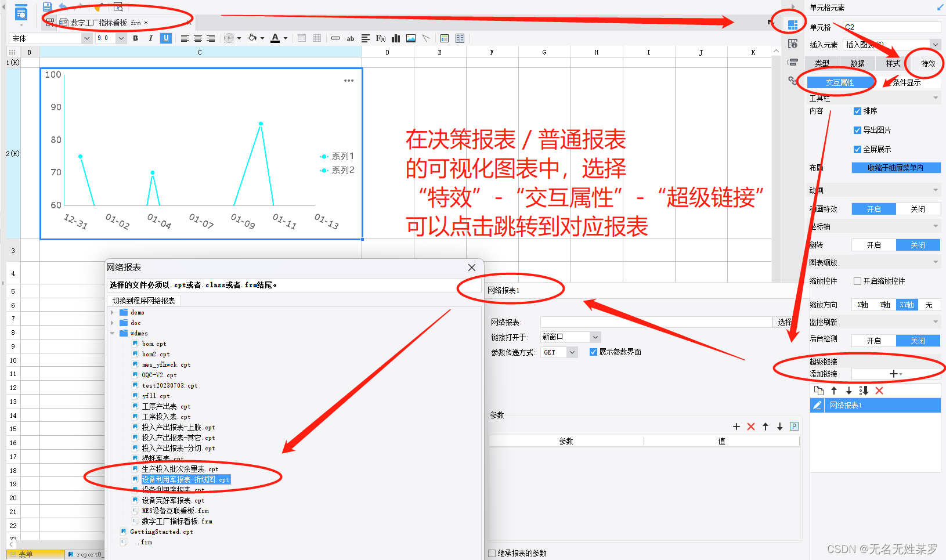Open cell element panel in right sidebar
The image size is (946, 560).
792,25
